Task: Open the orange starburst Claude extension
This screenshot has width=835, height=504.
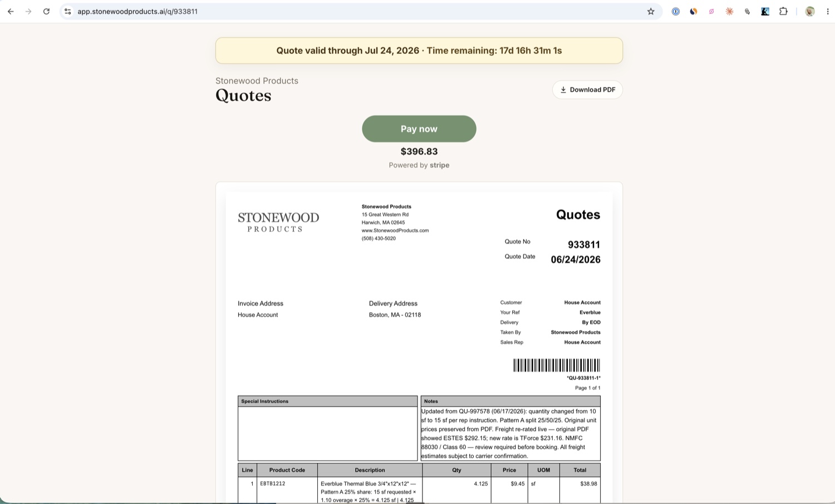Action: 729,11
